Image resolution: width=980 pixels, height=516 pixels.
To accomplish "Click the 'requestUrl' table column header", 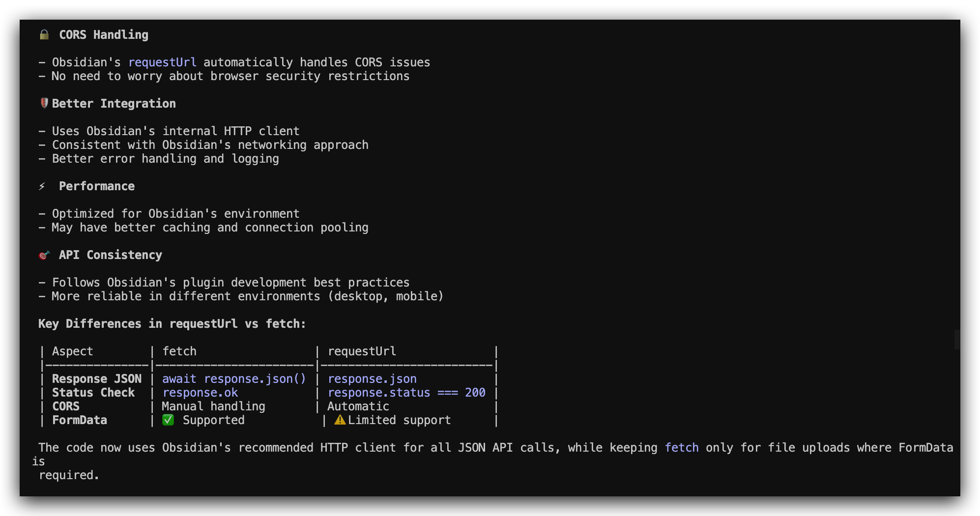I will 362,351.
